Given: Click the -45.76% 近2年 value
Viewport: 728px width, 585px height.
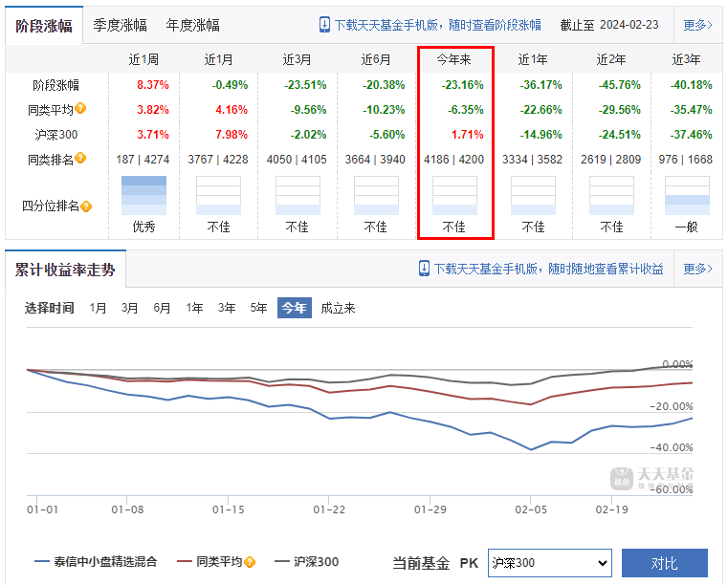Looking at the screenshot, I should 619,85.
